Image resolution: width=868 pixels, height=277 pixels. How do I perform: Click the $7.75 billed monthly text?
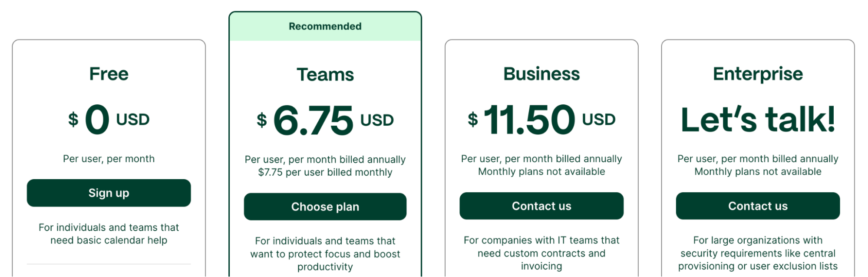pos(325,172)
